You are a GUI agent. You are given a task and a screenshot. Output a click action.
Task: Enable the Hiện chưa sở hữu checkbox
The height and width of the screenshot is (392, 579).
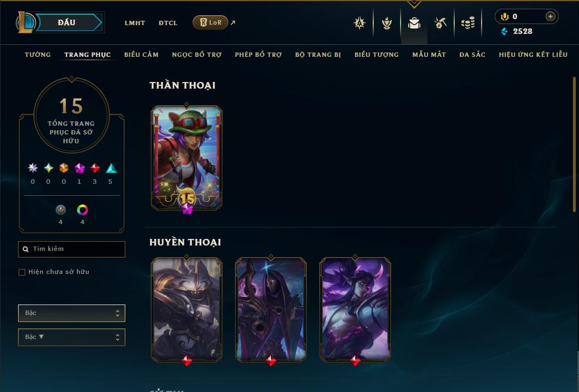(x=22, y=272)
